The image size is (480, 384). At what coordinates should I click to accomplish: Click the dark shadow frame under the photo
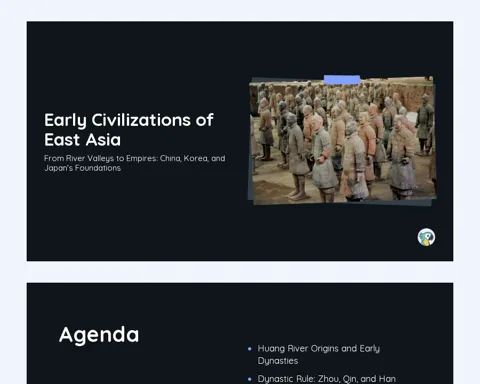(343, 203)
